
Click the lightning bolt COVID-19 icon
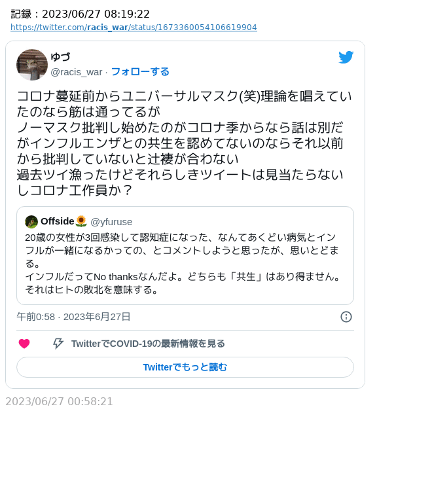pos(58,343)
